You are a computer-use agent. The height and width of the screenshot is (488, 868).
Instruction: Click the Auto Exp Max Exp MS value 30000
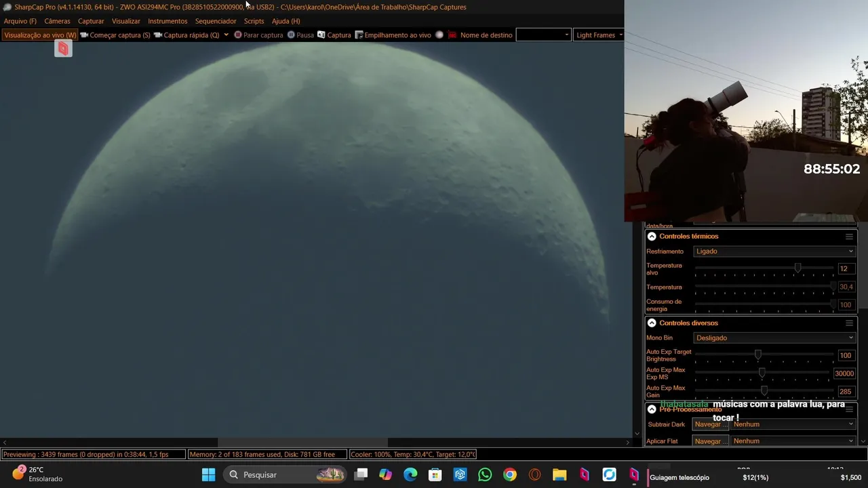click(x=844, y=373)
